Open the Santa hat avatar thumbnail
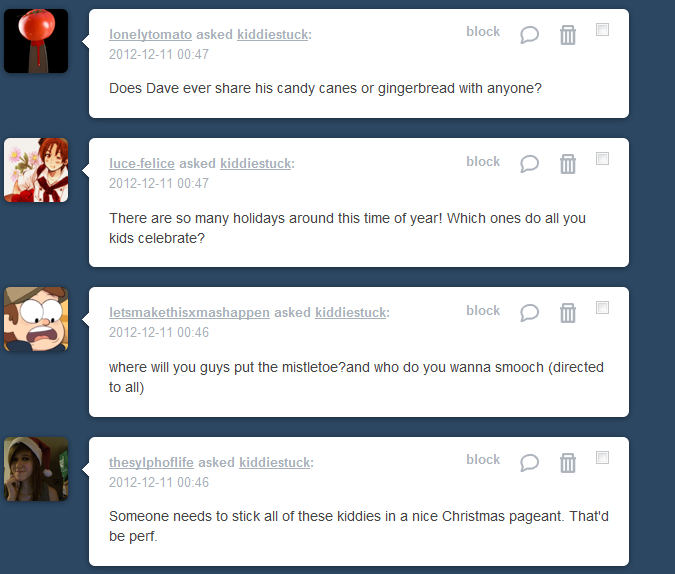The image size is (675, 574). coord(36,469)
